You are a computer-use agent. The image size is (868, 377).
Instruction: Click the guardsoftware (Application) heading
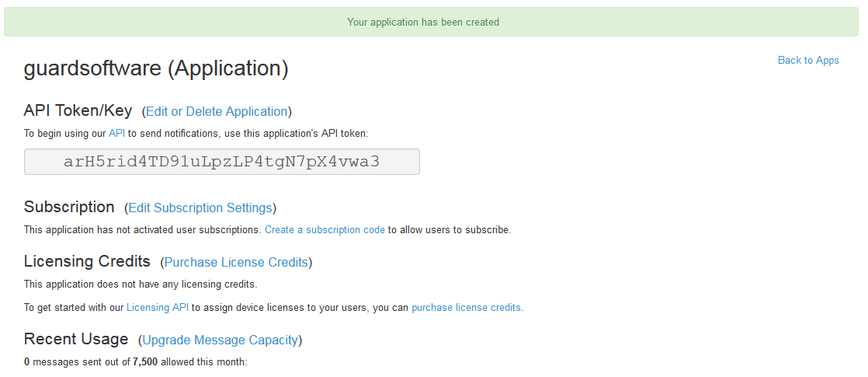(156, 68)
